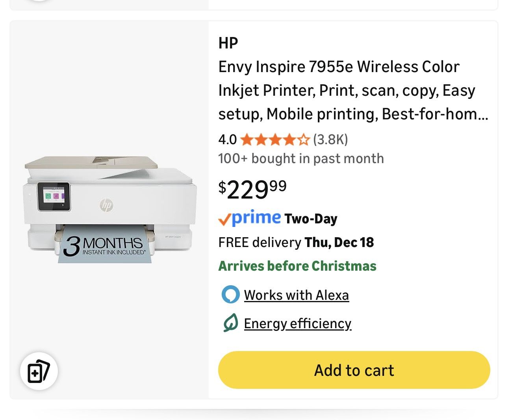Open the (3.8K) ratings link

point(330,139)
